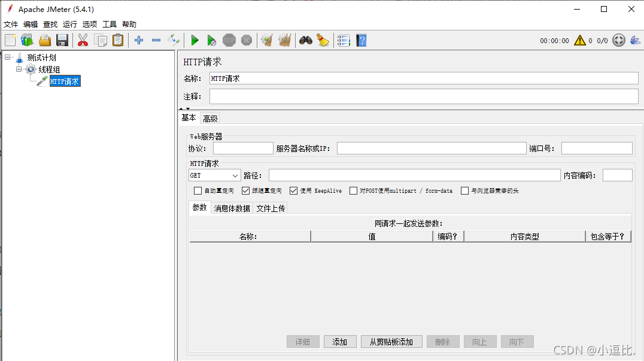Screen dimensions: 644x361
Task: Click the Help question mark icon
Action: point(362,40)
